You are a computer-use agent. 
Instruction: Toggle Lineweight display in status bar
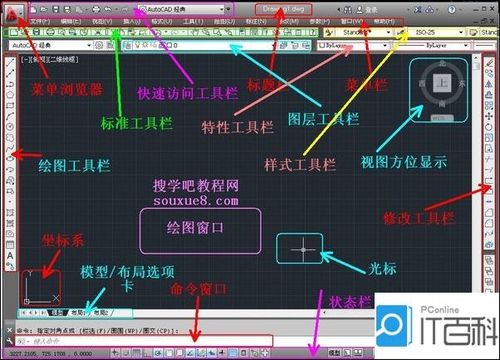222,353
